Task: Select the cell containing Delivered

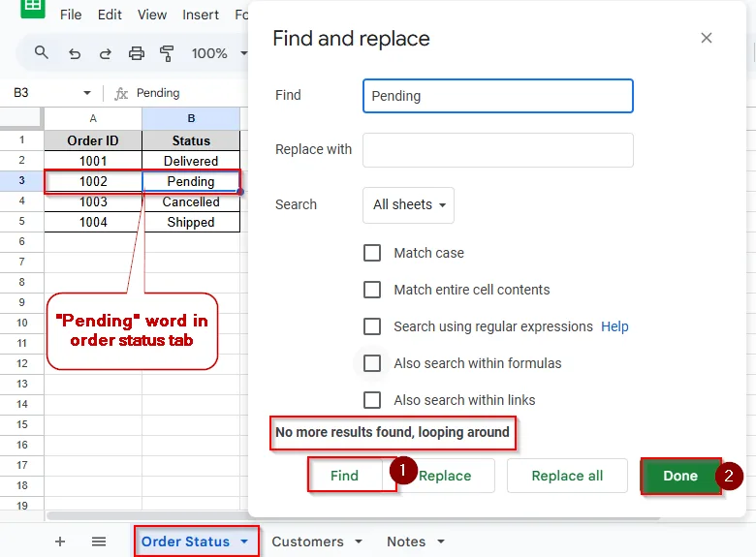Action: click(191, 161)
